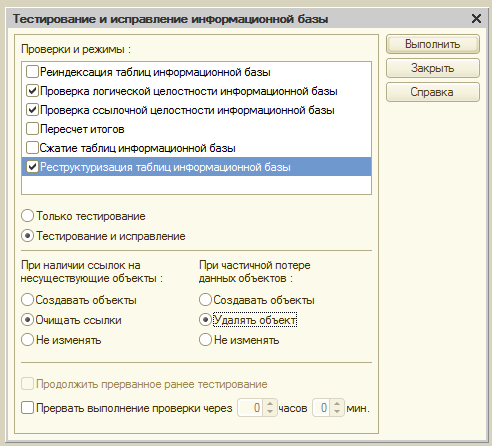
Task: Click the hours (часов) number field
Action: (x=250, y=408)
